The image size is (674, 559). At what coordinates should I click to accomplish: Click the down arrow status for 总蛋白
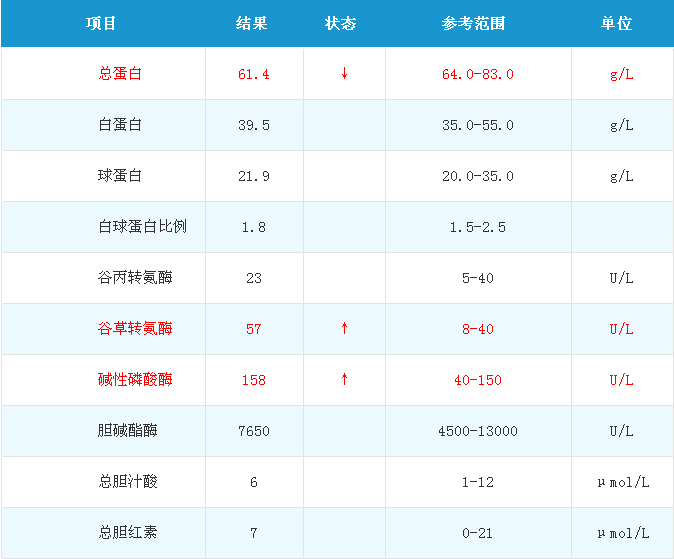(x=344, y=74)
